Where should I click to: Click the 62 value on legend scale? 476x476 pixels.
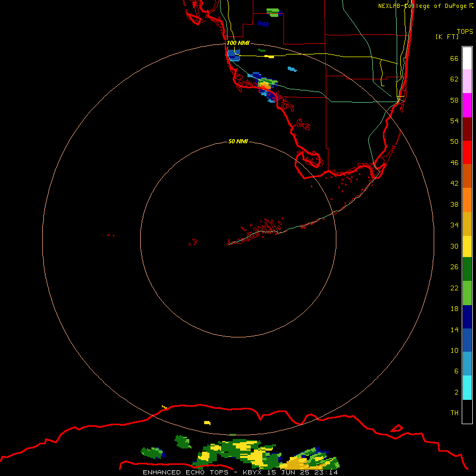click(x=454, y=79)
